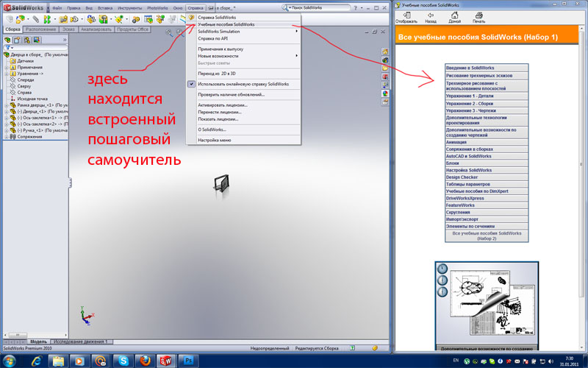588x368 pixels.
Task: Click the Firefox icon in the taskbar
Action: [x=145, y=360]
